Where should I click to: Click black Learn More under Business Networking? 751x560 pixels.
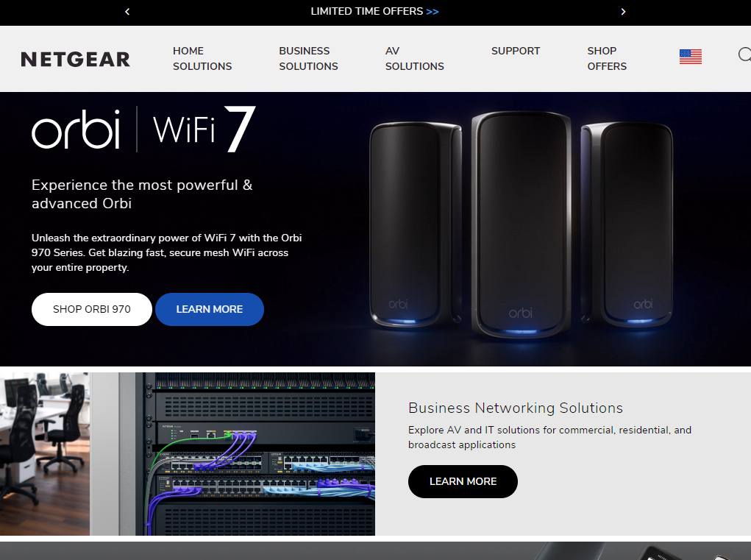click(463, 481)
